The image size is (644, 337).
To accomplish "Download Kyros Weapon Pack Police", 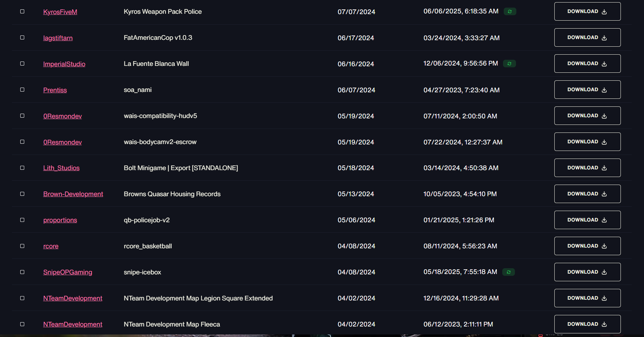I will click(x=587, y=12).
